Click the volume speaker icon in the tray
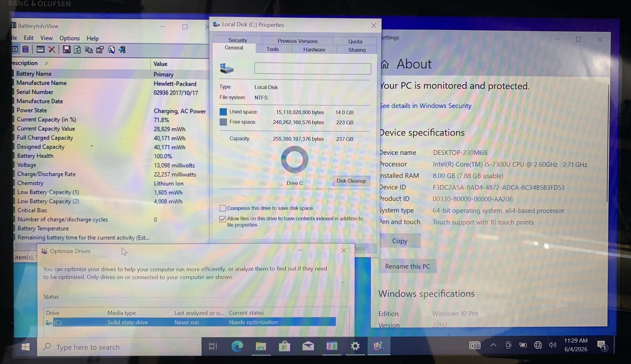The height and width of the screenshot is (364, 631). tap(553, 345)
